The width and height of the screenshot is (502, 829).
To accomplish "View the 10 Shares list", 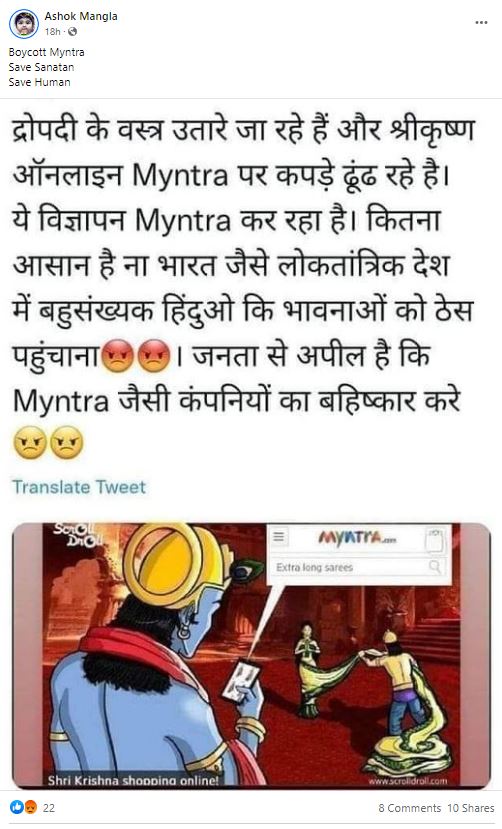I will click(x=471, y=808).
